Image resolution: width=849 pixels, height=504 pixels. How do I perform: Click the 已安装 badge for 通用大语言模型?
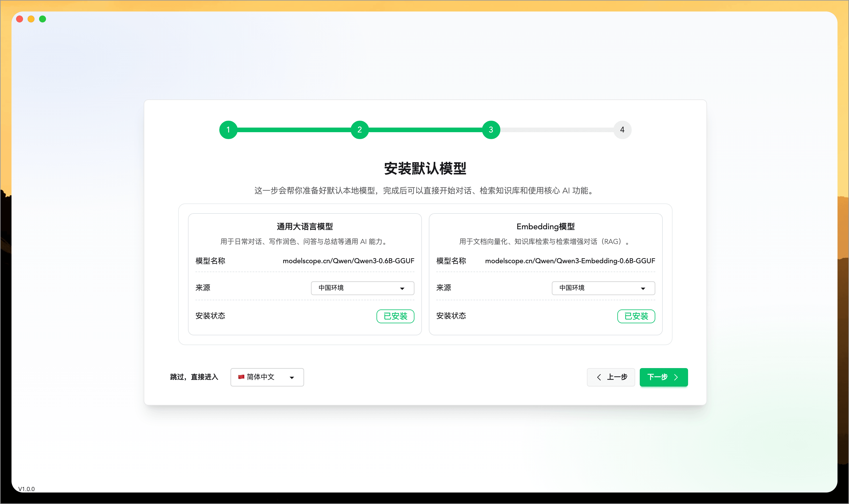[395, 316]
